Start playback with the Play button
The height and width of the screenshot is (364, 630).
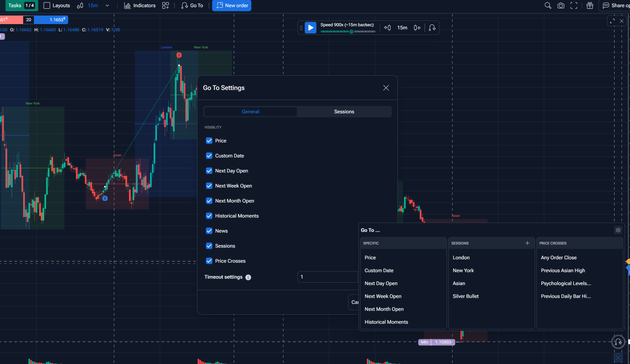click(x=311, y=28)
